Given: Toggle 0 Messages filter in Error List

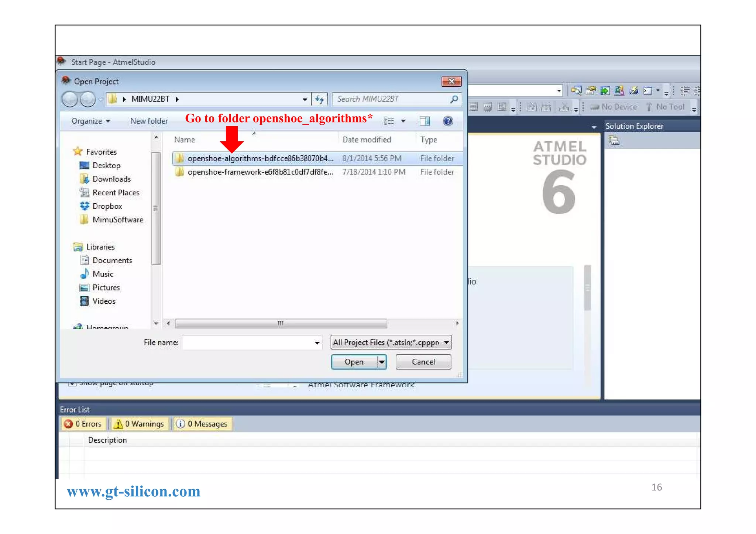Looking at the screenshot, I should (202, 424).
